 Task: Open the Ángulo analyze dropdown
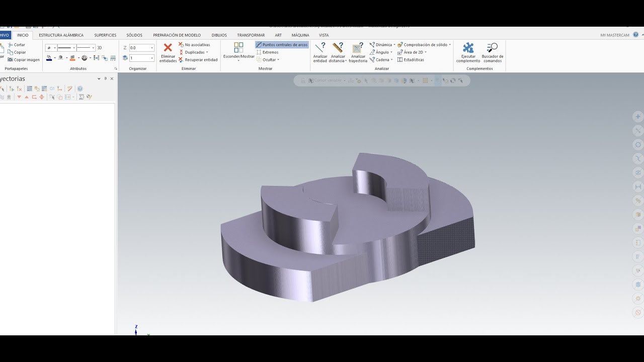391,52
